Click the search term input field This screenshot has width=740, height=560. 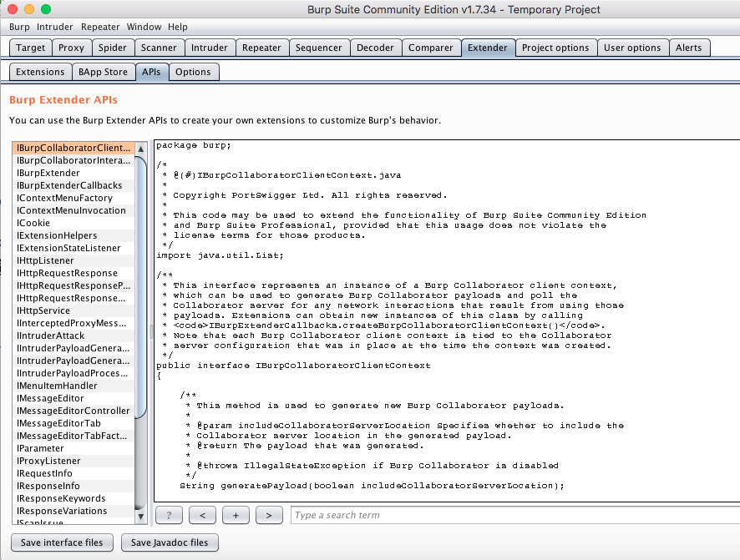coord(514,515)
